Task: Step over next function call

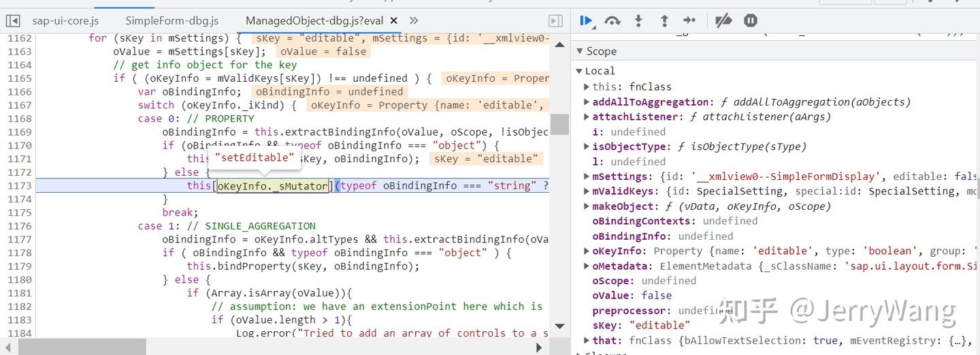Action: click(612, 21)
